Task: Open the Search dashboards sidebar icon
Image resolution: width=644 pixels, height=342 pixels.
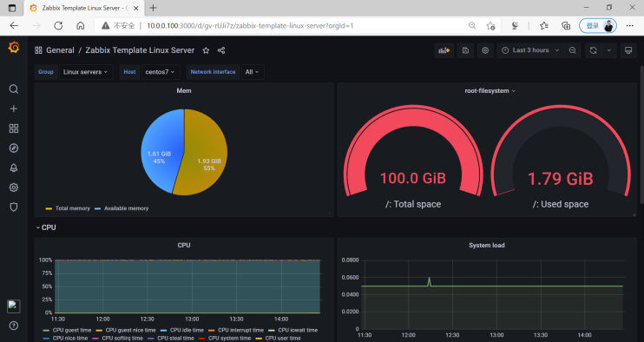Action: [14, 89]
